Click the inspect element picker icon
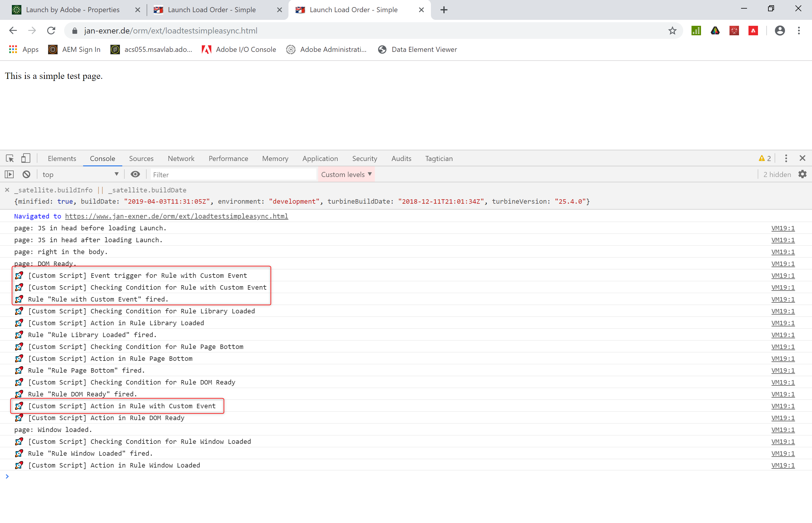The height and width of the screenshot is (523, 812). click(9, 158)
